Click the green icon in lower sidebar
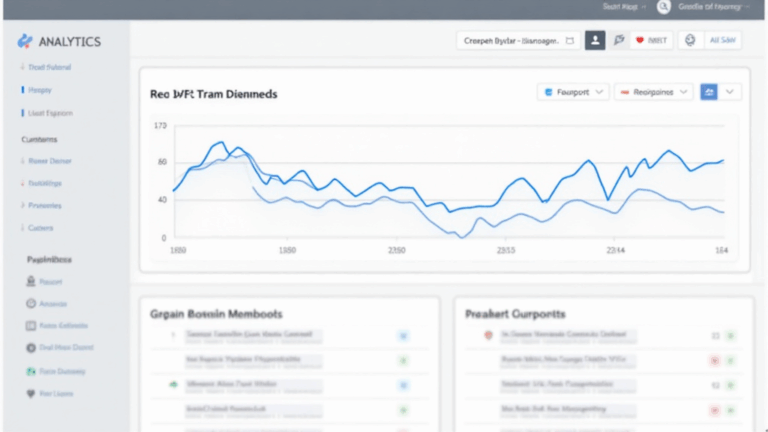 pyautogui.click(x=31, y=371)
